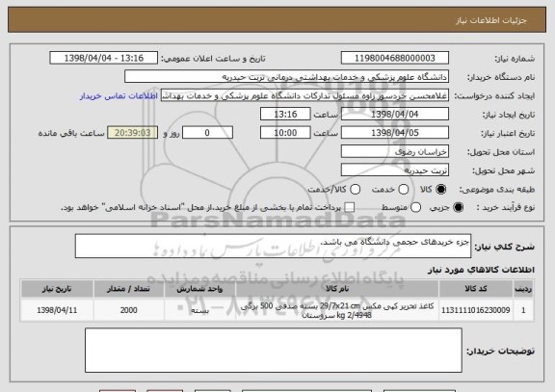Open the اطلاعات تماس خریدار link
The height and width of the screenshot is (392, 555).
tap(119, 96)
